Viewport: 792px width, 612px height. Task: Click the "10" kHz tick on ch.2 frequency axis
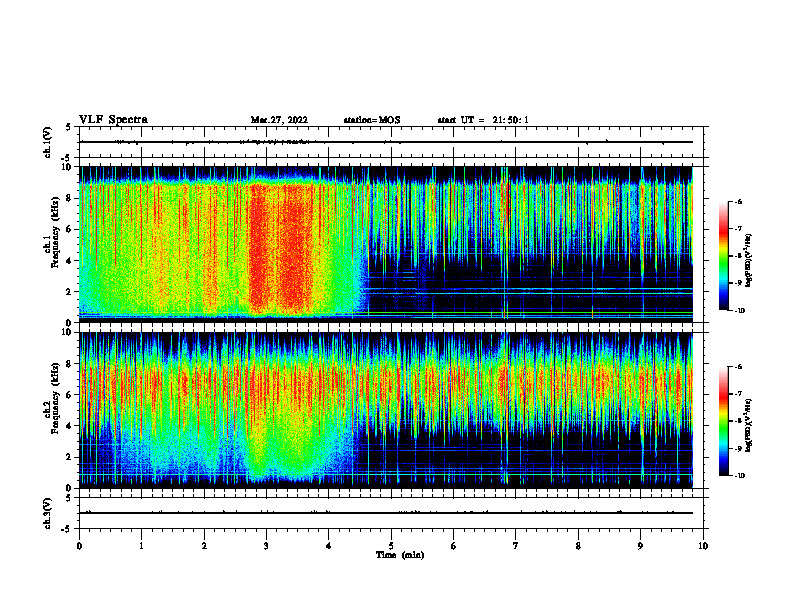[68, 333]
